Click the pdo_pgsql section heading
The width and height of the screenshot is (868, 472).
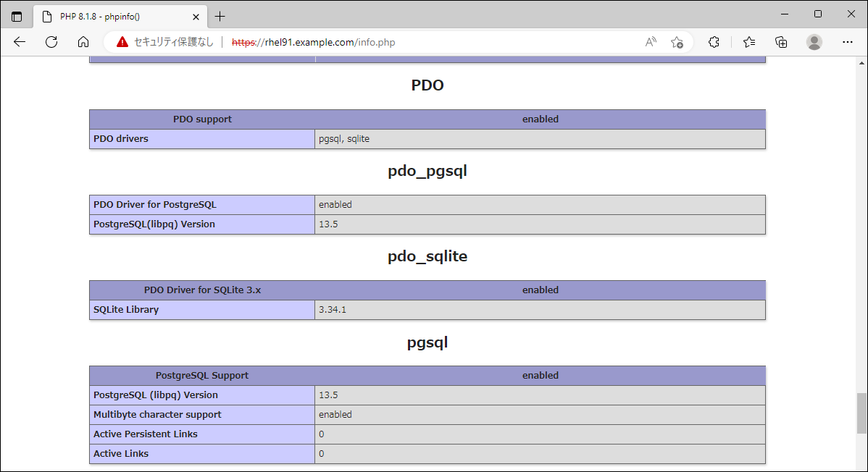tap(427, 171)
